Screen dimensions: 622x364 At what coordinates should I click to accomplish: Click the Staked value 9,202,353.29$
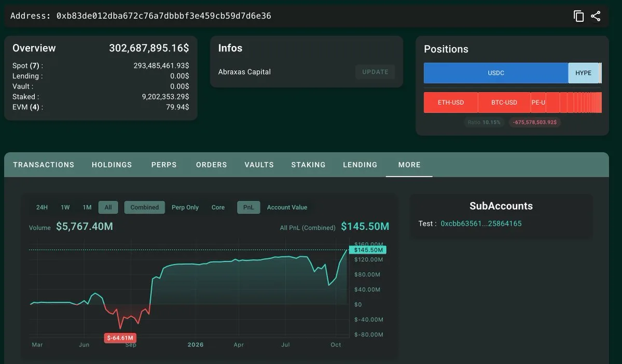point(165,96)
